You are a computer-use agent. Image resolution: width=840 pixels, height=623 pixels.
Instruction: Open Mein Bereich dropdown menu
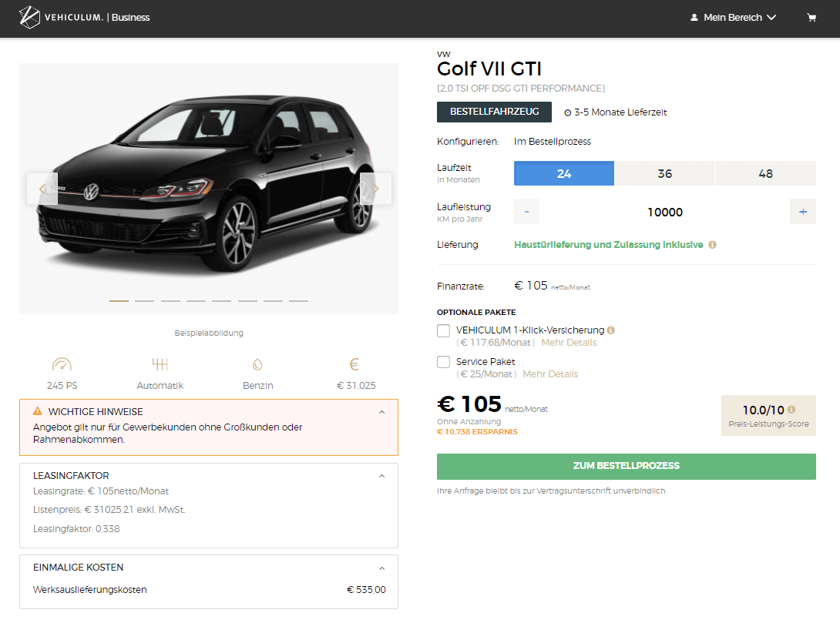click(734, 18)
